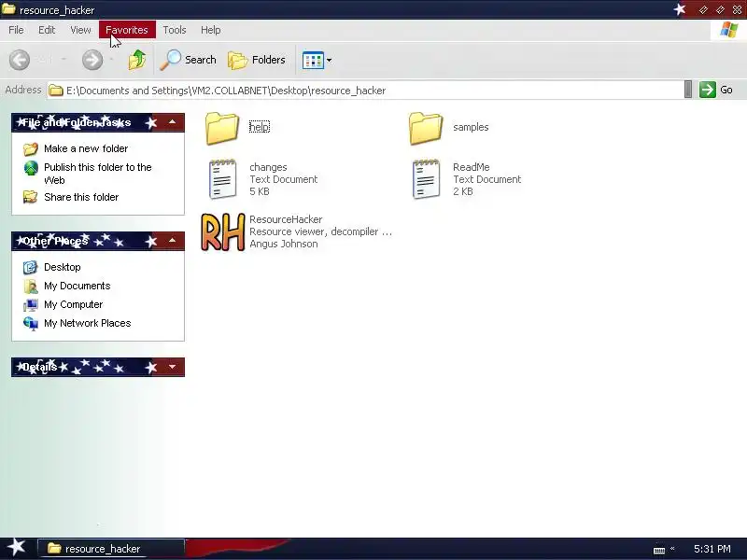Open the File menu
This screenshot has width=747, height=560.
click(16, 30)
